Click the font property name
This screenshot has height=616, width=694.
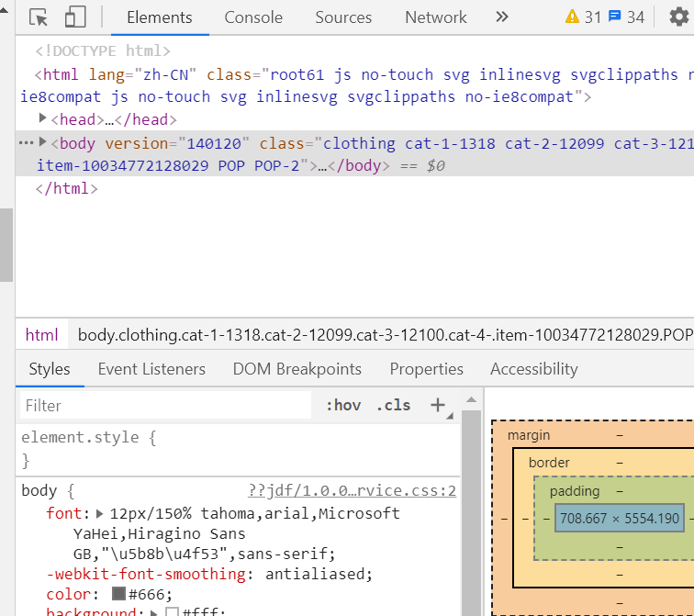[63, 513]
